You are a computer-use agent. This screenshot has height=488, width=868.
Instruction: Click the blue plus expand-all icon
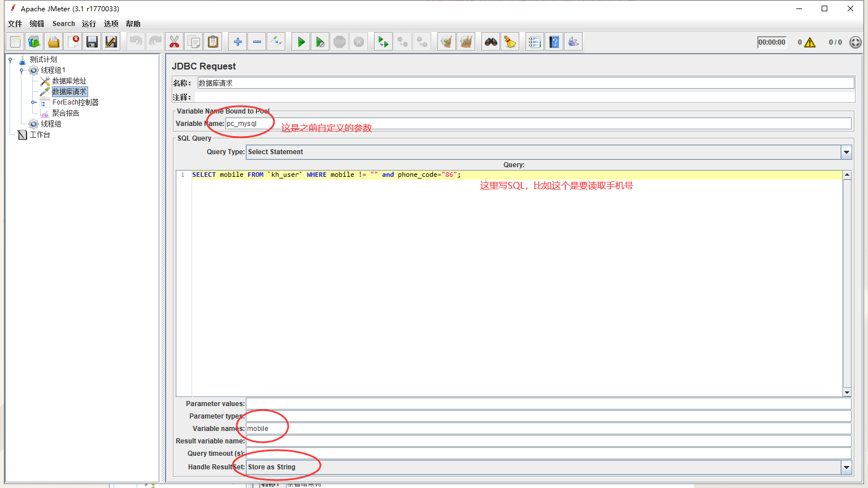point(237,41)
